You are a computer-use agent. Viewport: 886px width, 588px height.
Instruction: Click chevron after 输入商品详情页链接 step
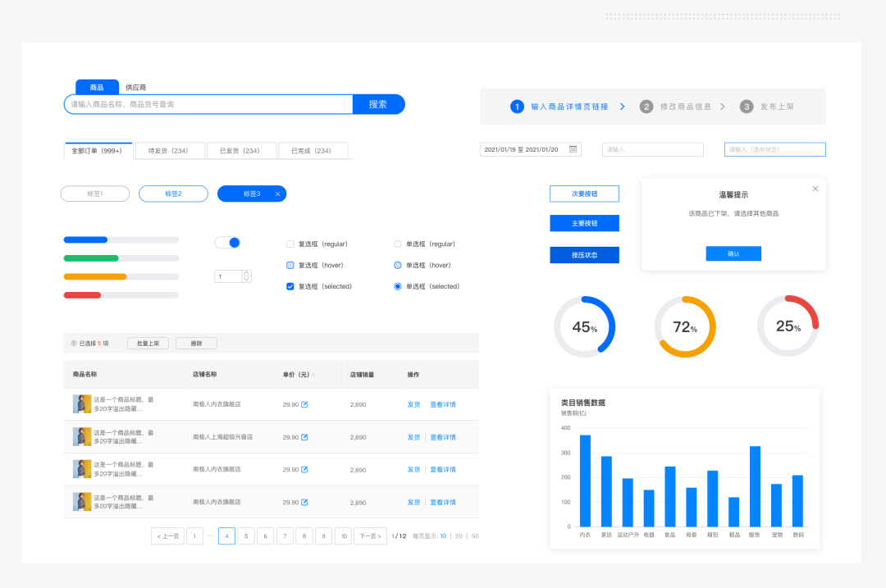click(x=623, y=107)
